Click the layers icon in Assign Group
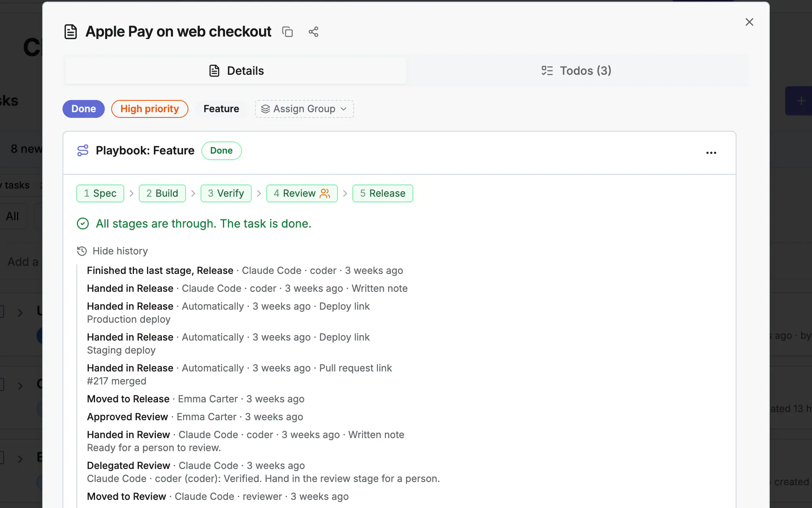Viewport: 812px width, 508px height. [265, 109]
